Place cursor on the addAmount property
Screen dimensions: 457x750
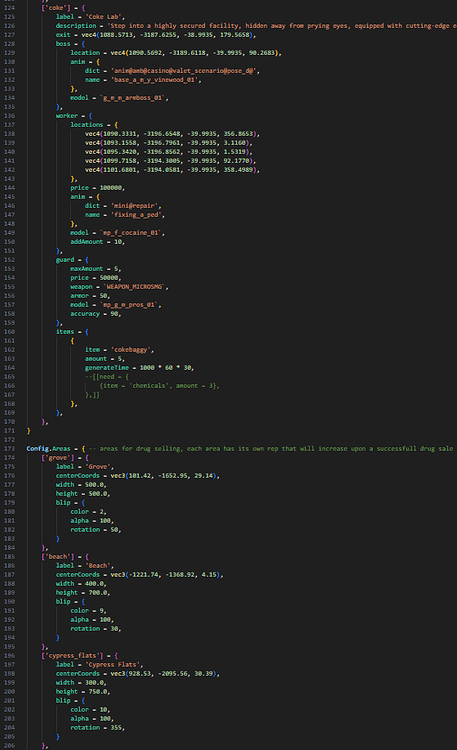[87, 242]
